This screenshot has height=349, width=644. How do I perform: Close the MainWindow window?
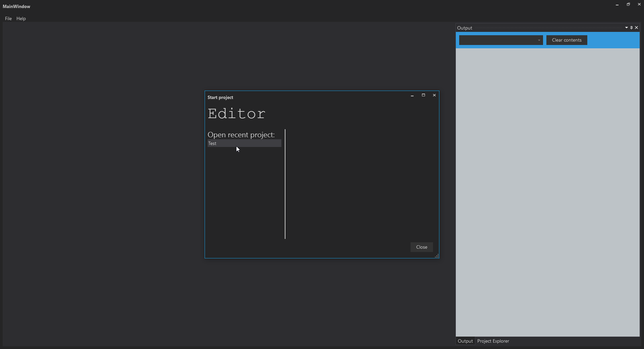[x=639, y=5]
